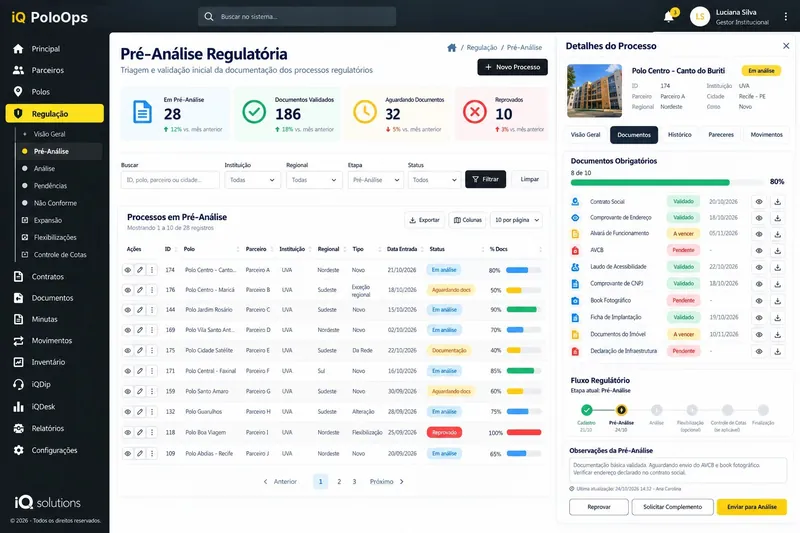Preview the Ficha de Implantação document

[x=759, y=318]
